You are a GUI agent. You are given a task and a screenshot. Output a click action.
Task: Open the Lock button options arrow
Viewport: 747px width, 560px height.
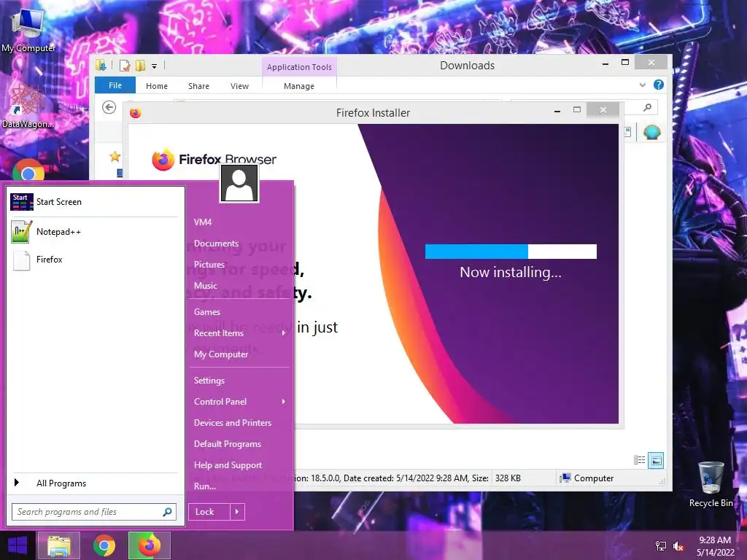[x=237, y=512]
